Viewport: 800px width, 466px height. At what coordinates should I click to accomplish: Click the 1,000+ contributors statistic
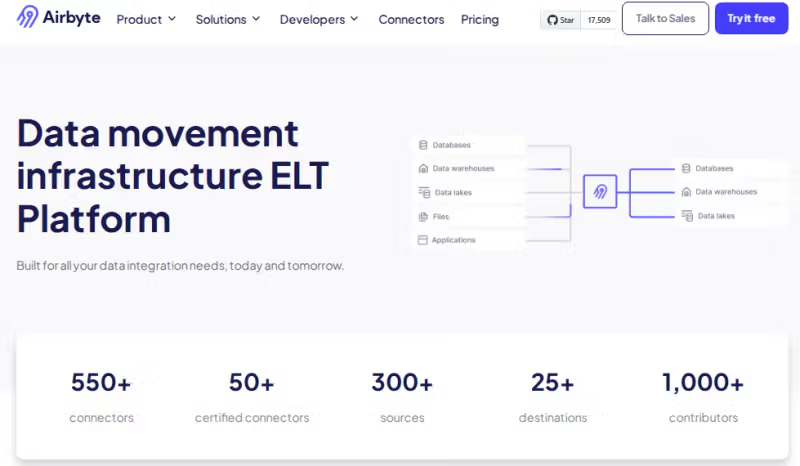pos(703,397)
